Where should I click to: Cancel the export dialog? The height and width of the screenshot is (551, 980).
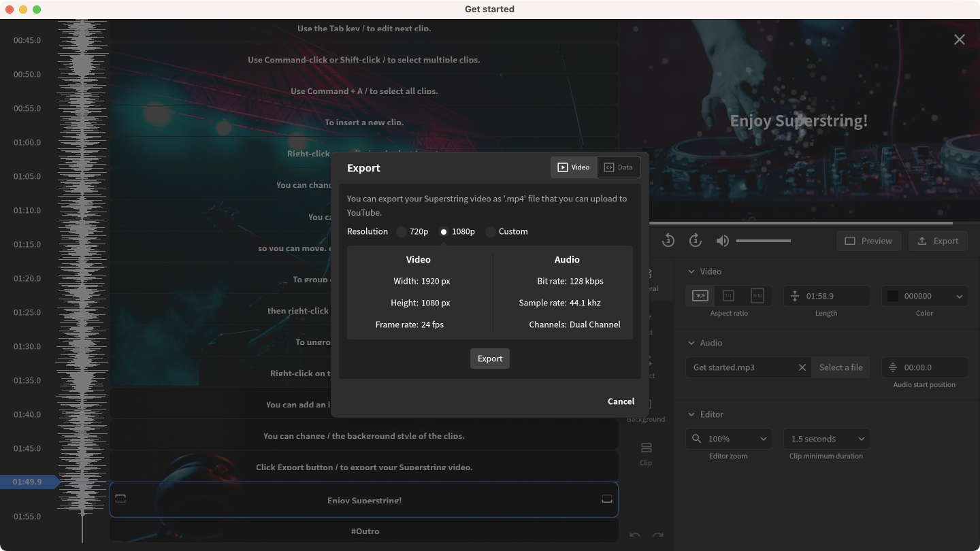coord(621,401)
